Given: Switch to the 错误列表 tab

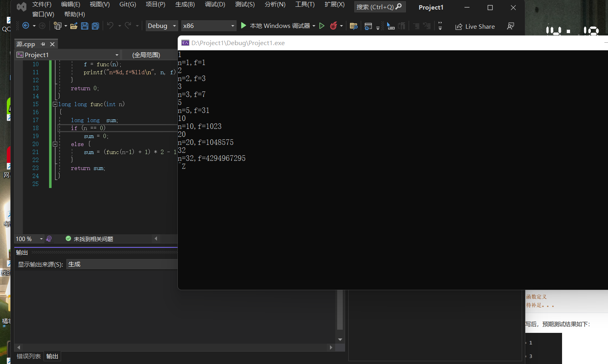Looking at the screenshot, I should coord(29,356).
